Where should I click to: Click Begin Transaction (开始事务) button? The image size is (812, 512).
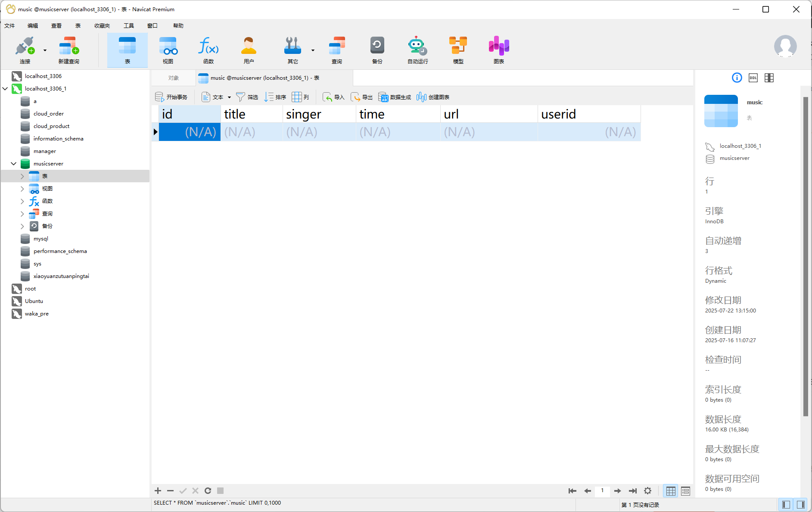coord(171,97)
